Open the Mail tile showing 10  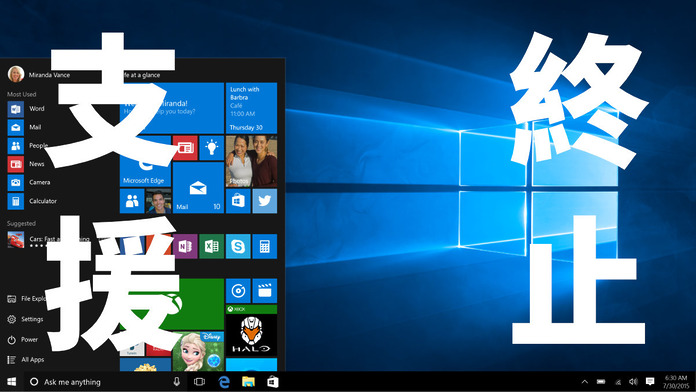click(198, 188)
